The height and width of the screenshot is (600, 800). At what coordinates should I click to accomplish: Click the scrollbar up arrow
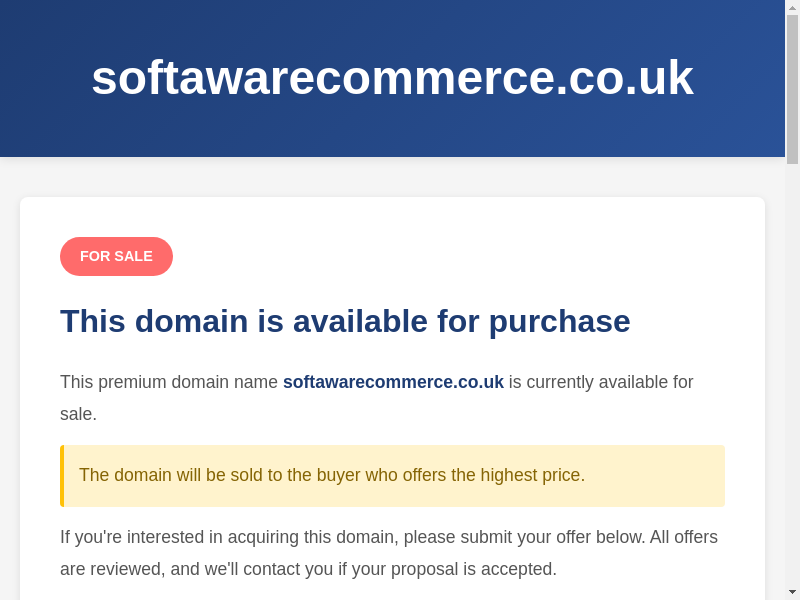coord(792,7)
